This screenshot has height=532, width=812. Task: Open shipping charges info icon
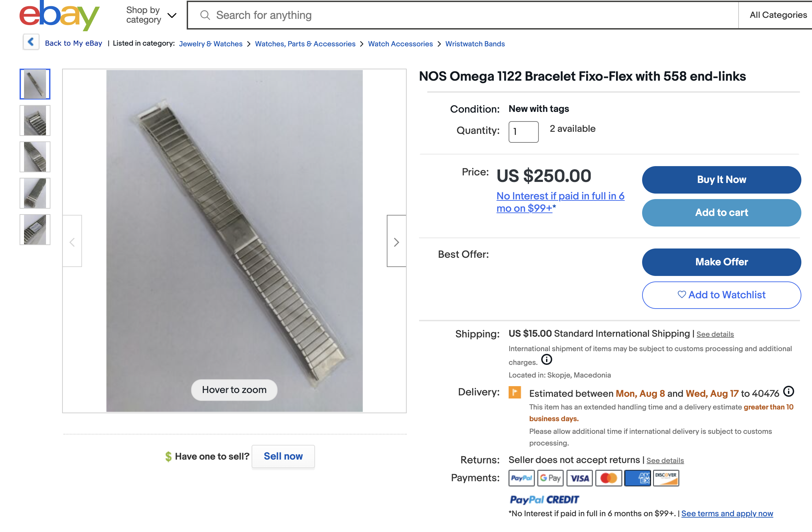pyautogui.click(x=546, y=360)
